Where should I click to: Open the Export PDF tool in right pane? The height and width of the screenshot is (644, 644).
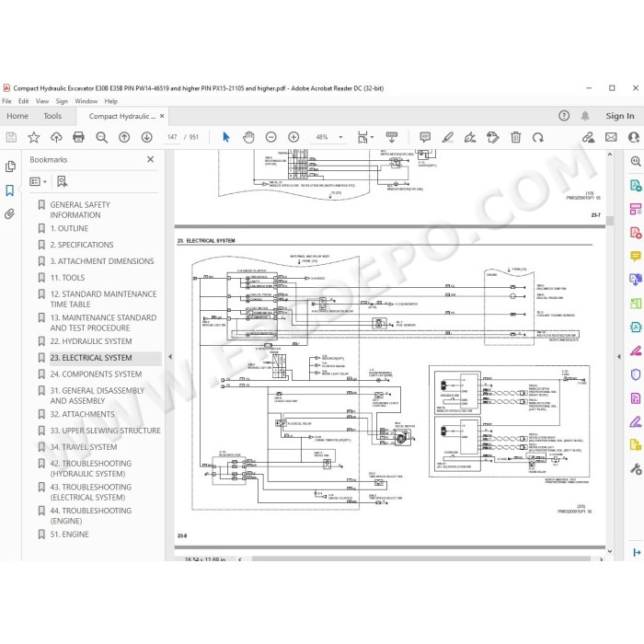tap(636, 185)
